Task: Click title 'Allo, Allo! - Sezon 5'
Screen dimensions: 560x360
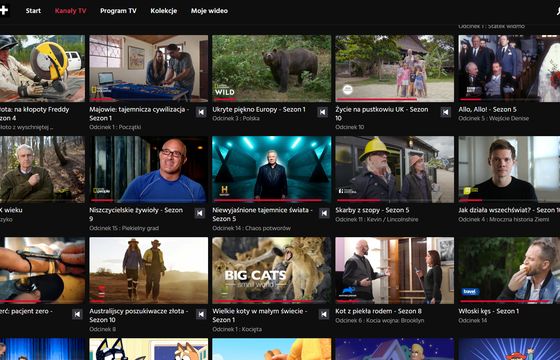Action: pos(487,109)
